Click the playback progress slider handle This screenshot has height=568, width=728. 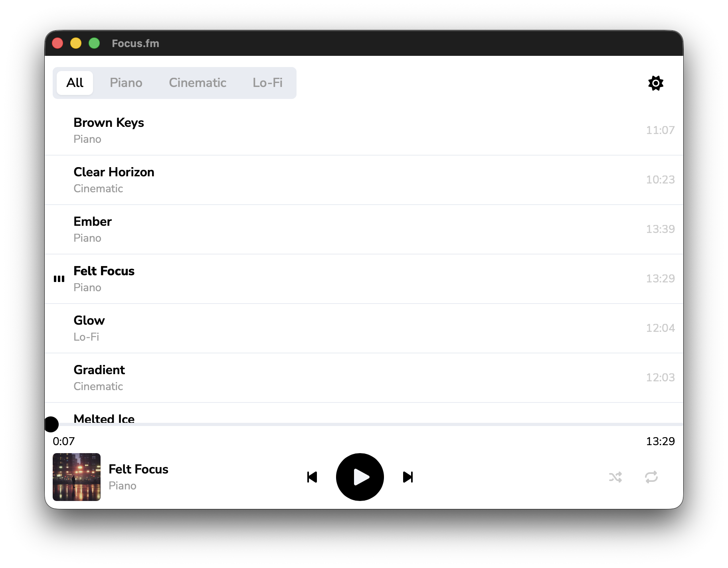point(51,424)
